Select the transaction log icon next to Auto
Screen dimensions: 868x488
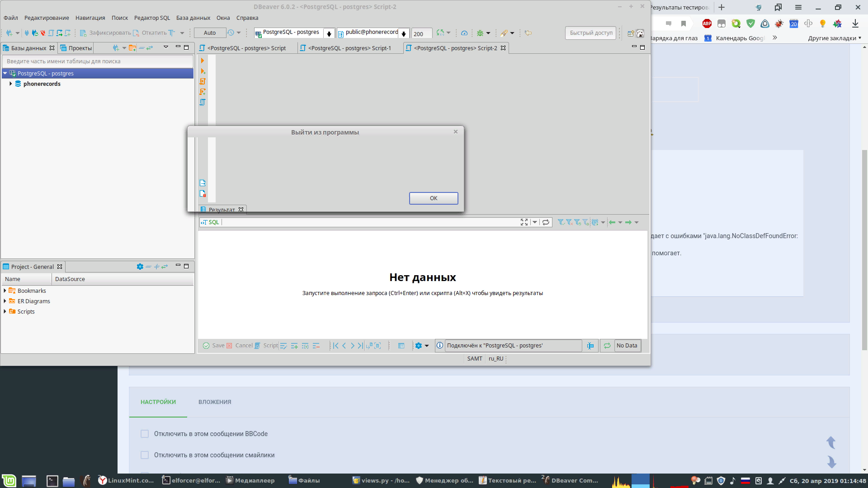[231, 33]
